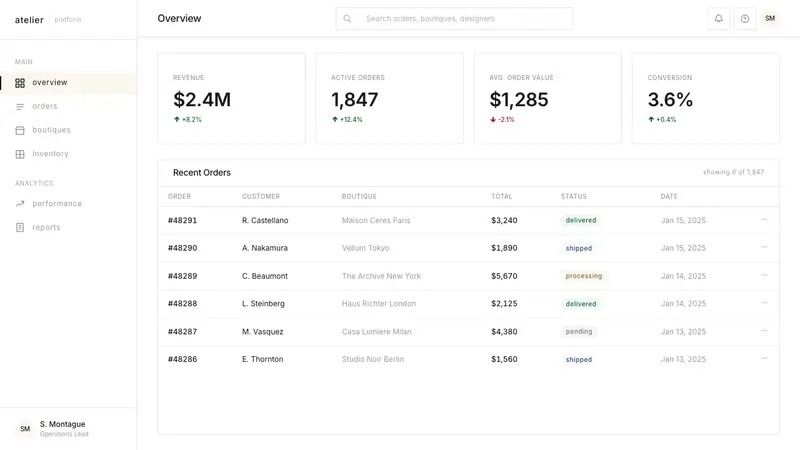The height and width of the screenshot is (450, 800).
Task: Click boutique Studio Noir Berlin
Action: point(373,359)
